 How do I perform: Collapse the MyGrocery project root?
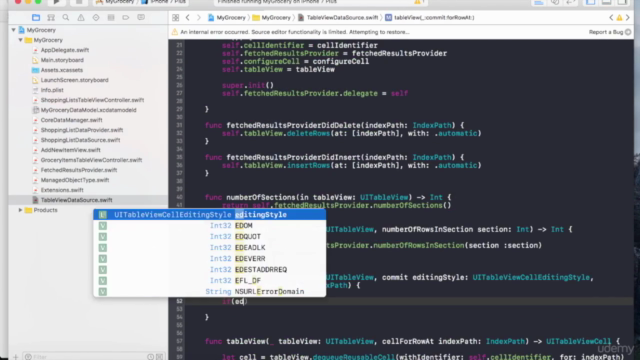point(14,30)
